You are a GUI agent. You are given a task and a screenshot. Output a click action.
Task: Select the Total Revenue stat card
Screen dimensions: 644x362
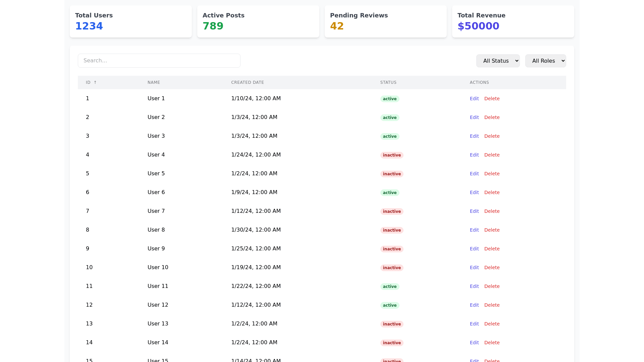(513, 21)
